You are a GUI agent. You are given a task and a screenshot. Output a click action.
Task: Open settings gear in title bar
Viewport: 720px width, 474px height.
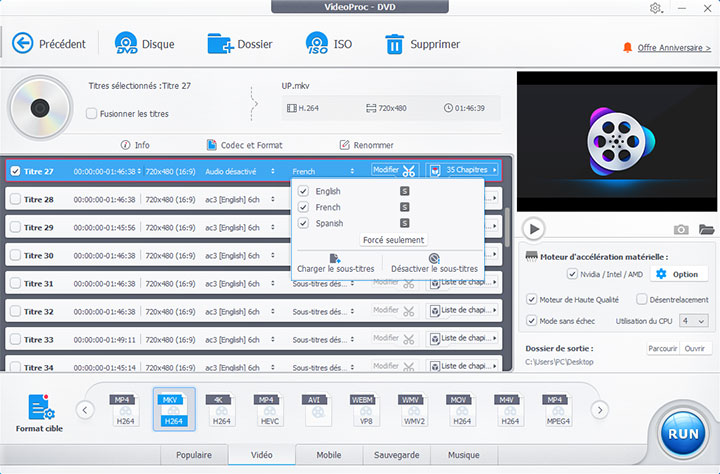[x=655, y=8]
